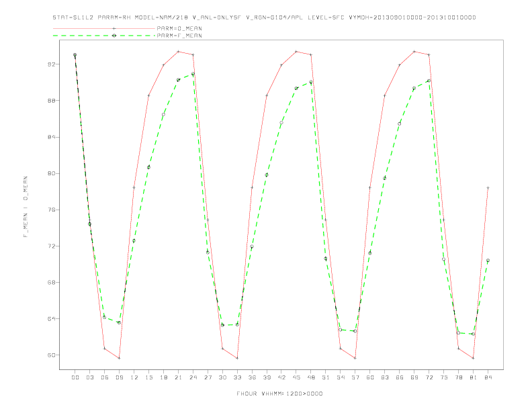Screen dimensions: 532x411
Task: Click y-axis tick label 84
Action: [52, 137]
